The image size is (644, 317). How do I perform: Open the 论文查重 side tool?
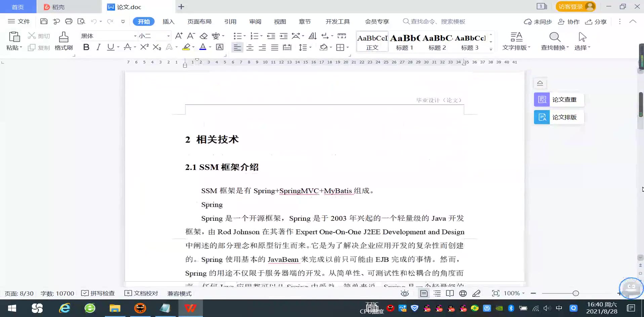pos(559,100)
